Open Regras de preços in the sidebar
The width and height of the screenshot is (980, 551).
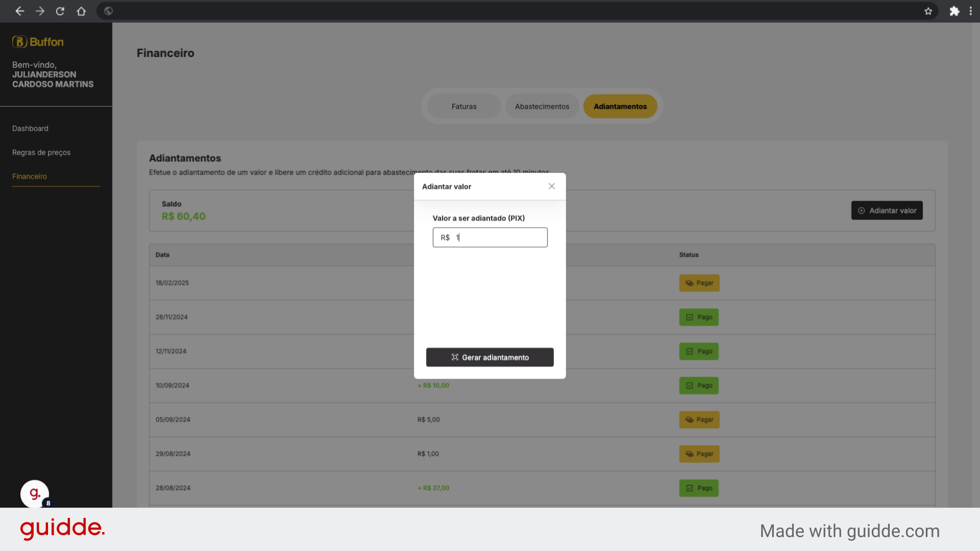(41, 153)
